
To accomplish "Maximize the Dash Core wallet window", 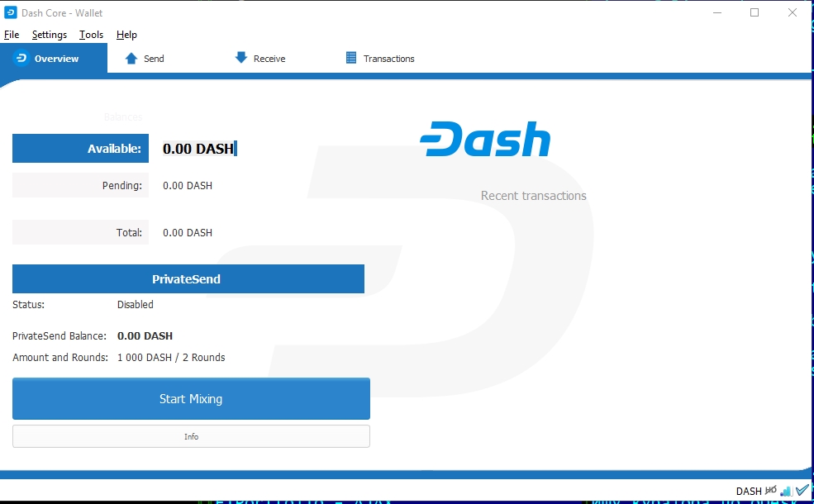I will point(754,12).
